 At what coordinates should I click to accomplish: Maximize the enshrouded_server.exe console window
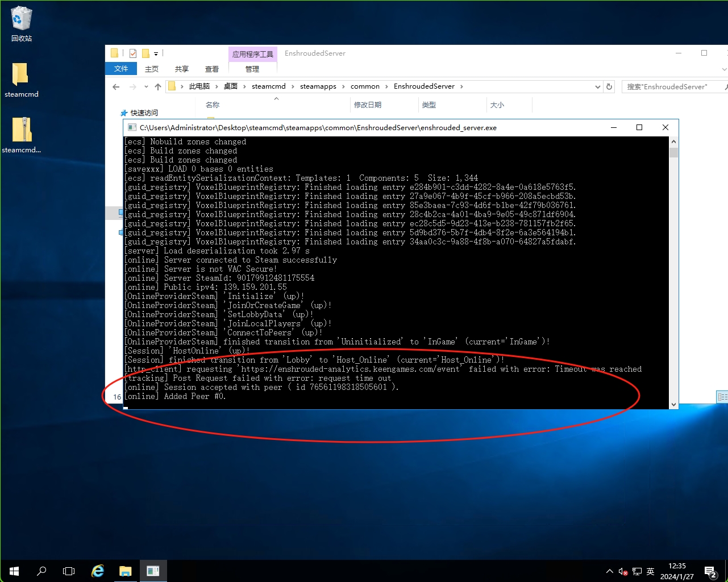[x=639, y=127]
